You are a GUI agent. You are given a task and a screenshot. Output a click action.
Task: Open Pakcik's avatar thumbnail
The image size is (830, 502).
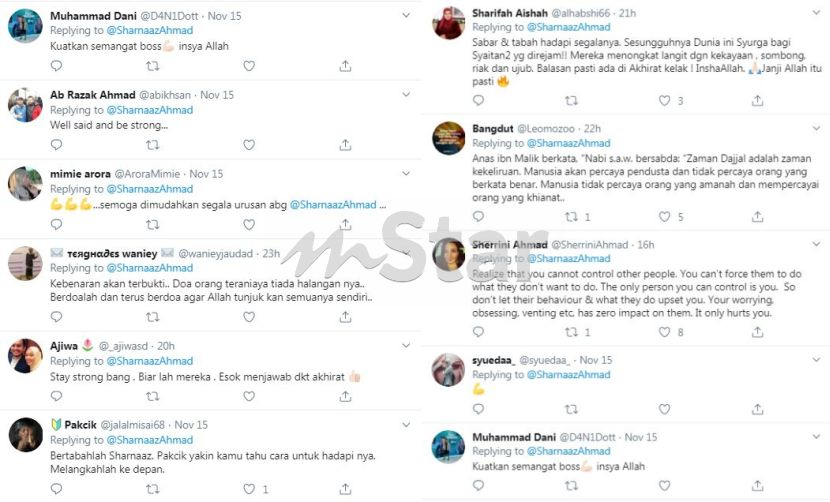25,435
